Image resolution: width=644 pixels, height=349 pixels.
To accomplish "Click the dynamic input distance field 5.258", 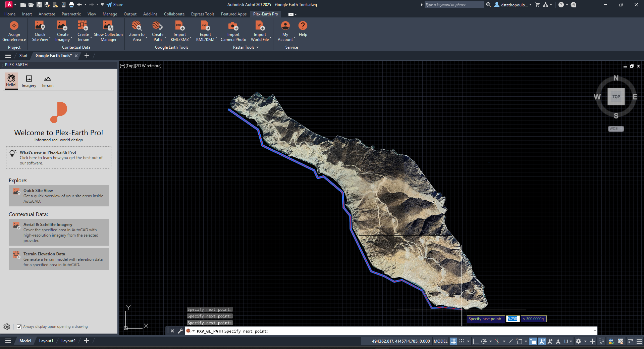I will click(x=513, y=319).
